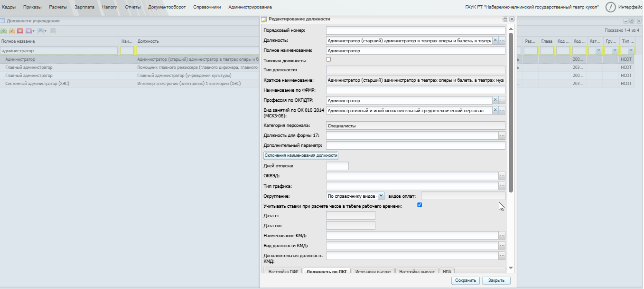Switch to the Настройка выплат tab
644x289 pixels.
417,271
